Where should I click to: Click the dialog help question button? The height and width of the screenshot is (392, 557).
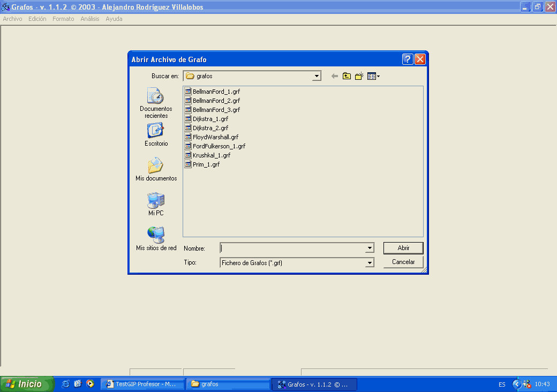[408, 59]
